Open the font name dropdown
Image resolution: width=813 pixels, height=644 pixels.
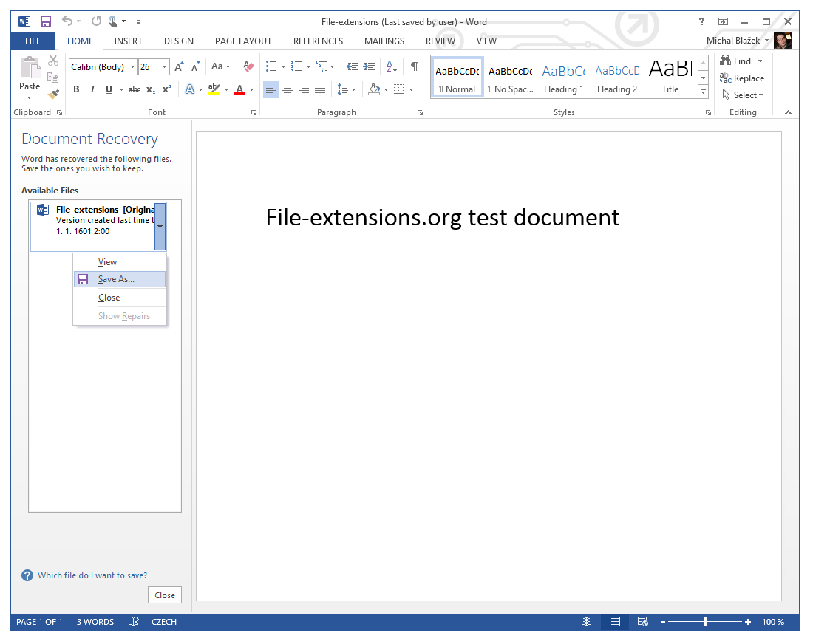[133, 66]
